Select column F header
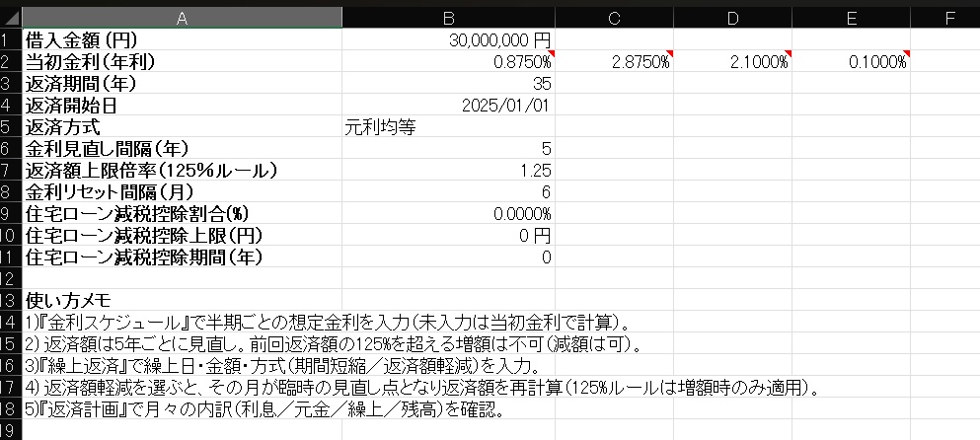The width and height of the screenshot is (980, 440). [x=945, y=18]
